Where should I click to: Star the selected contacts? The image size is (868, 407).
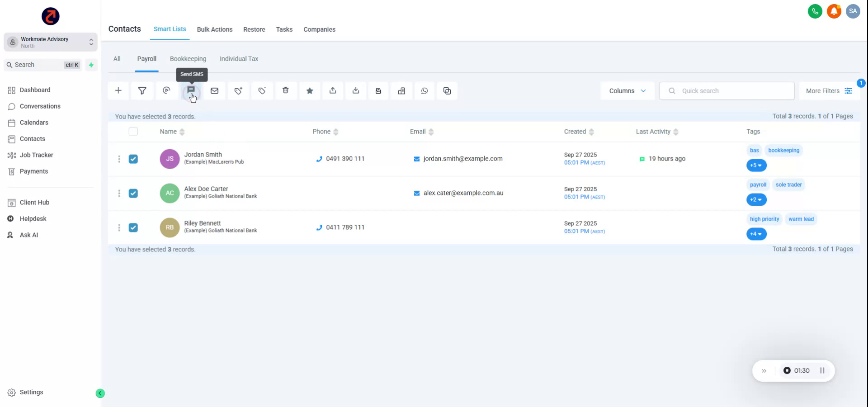pyautogui.click(x=310, y=90)
